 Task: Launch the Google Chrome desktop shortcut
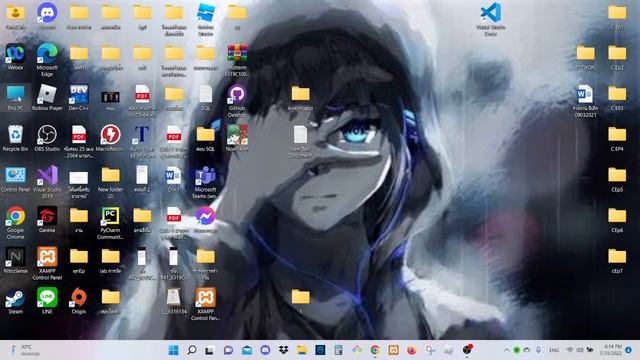(15, 223)
